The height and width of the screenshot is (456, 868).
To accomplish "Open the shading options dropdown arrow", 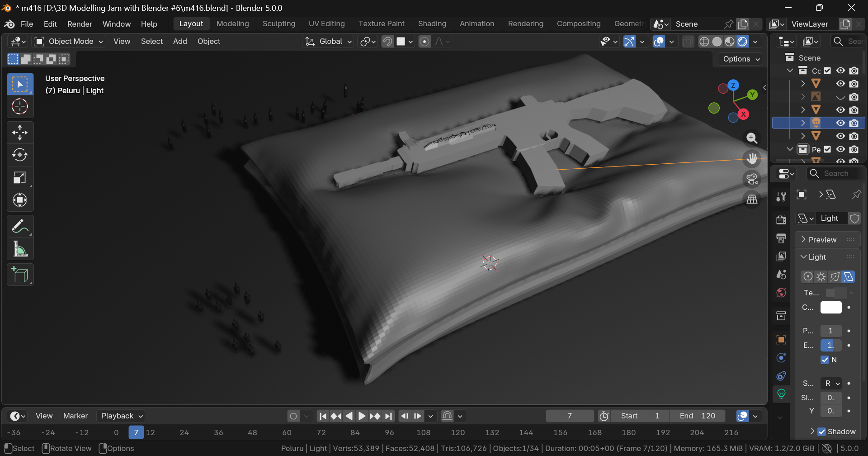I will (755, 42).
